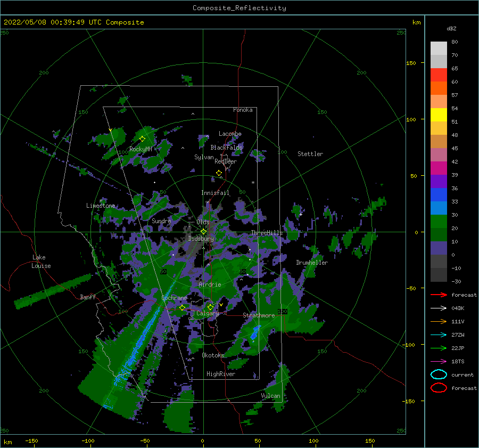Click the red 60-65 dBZ color swatch
479x448 pixels.
[x=439, y=75]
